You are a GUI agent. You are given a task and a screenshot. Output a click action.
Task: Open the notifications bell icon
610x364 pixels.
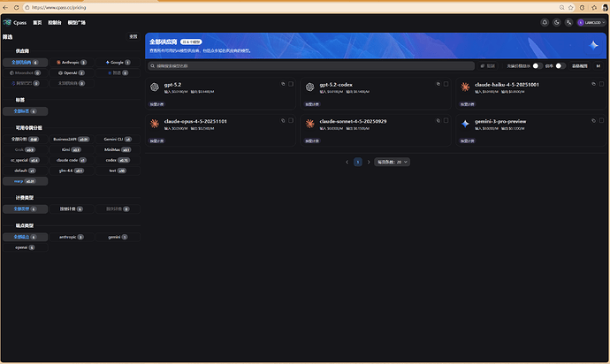pyautogui.click(x=545, y=23)
